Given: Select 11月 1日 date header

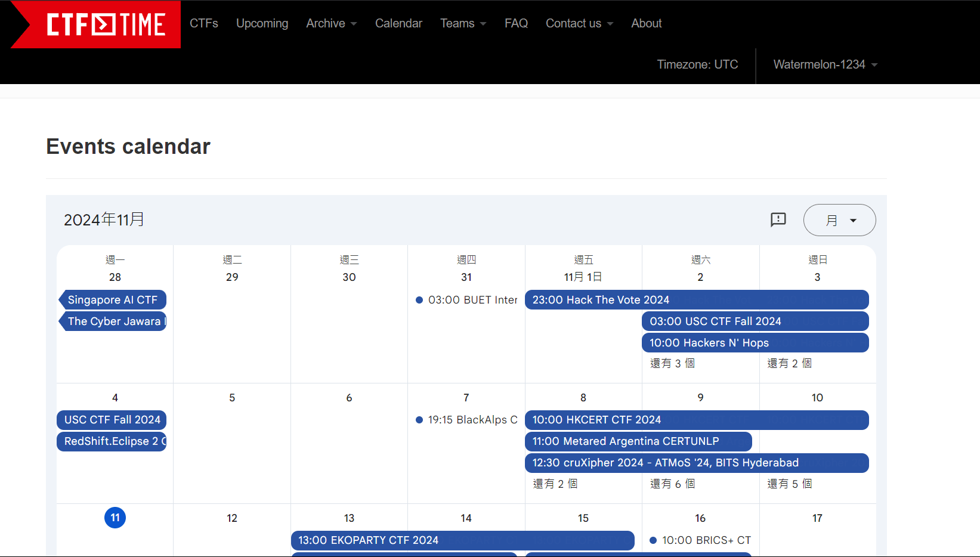Looking at the screenshot, I should (x=583, y=277).
